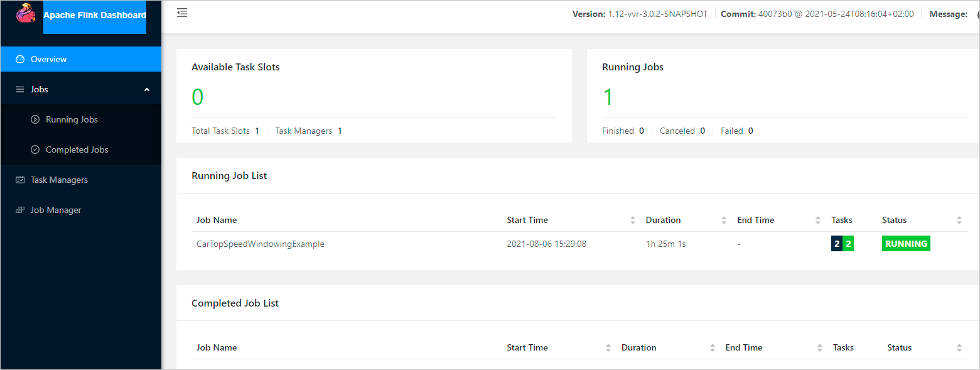Select the Task Managers sidebar icon

point(19,179)
